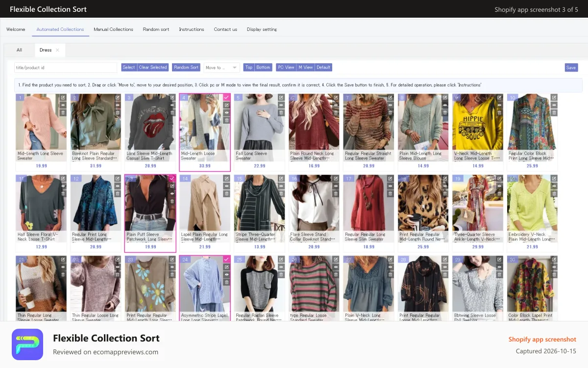This screenshot has height=368, width=588.
Task: Edit product 3 Long Sleeve Casual T-Shirt
Action: 172,98
